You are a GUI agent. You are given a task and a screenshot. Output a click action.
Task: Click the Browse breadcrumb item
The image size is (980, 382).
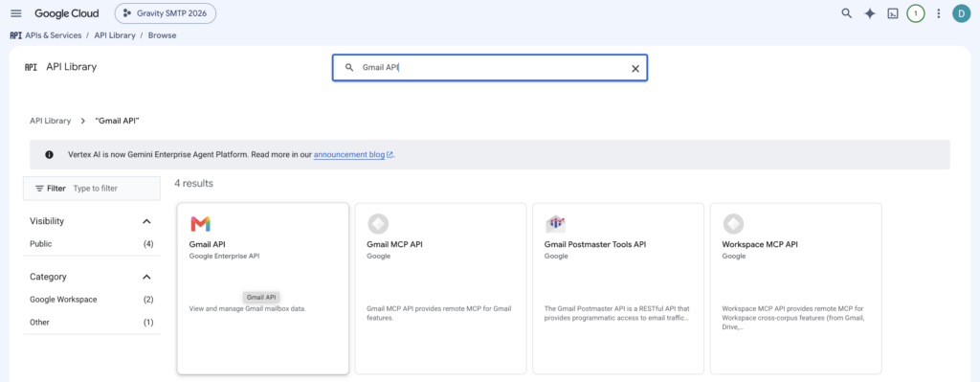[162, 35]
